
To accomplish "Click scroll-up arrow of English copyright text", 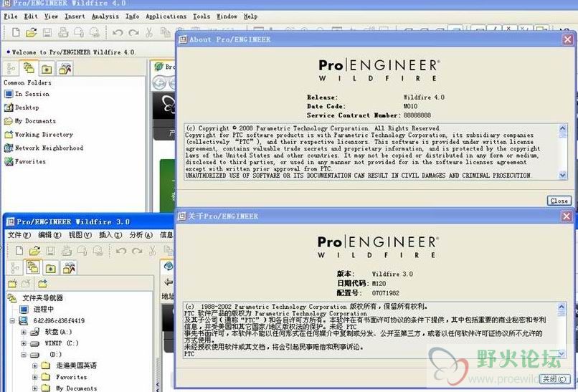I will tap(562, 128).
